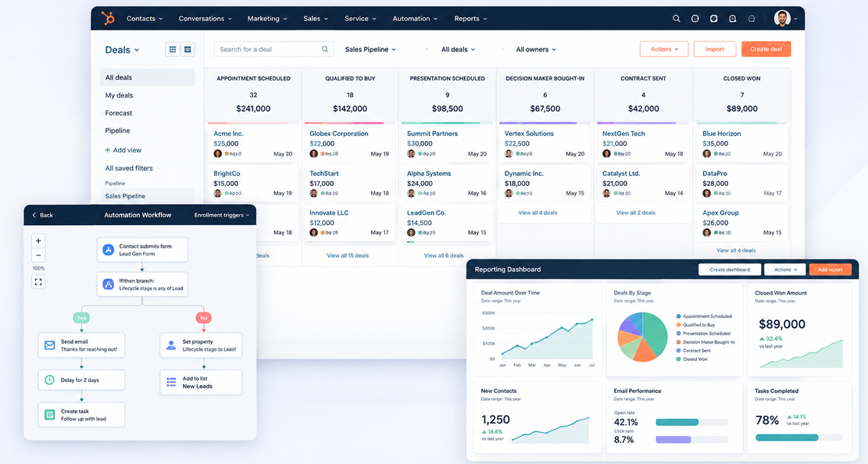Click the Set property person icon
This screenshot has height=464, width=868.
click(x=171, y=345)
